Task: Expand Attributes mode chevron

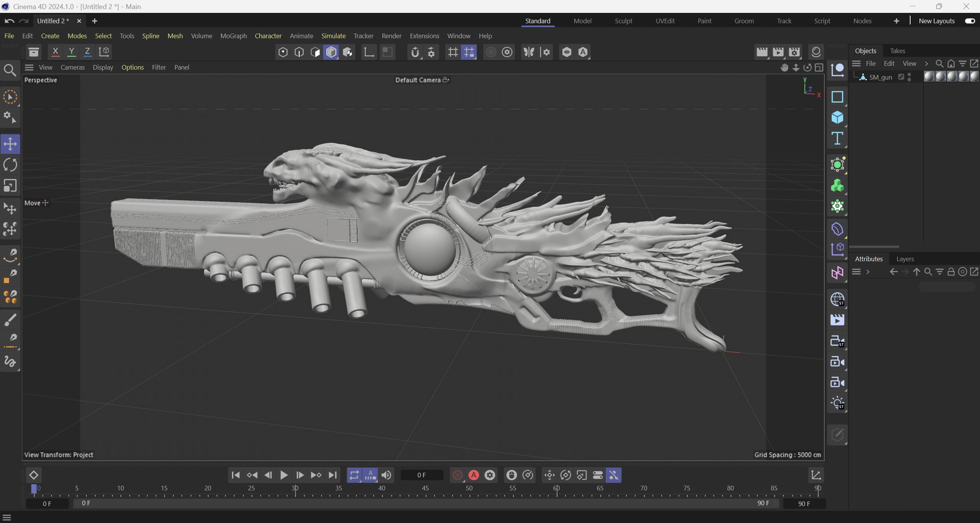Action: click(x=868, y=272)
